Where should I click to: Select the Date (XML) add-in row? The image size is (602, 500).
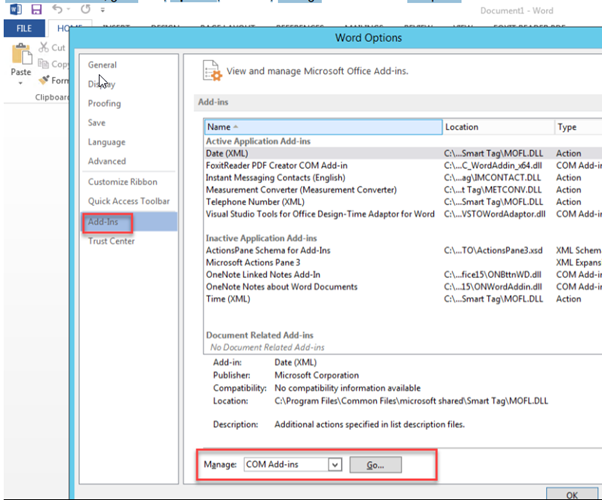[x=403, y=153]
